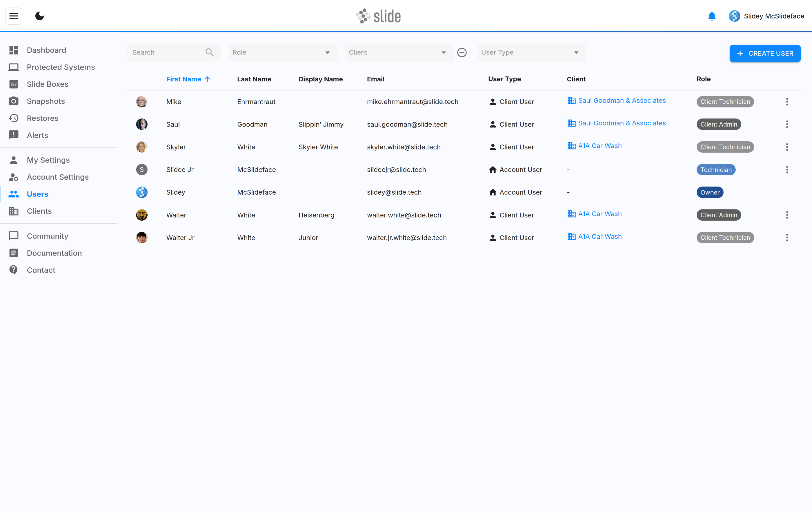Click the search magnifier icon
Viewport: 812px width, 513px height.
[209, 52]
